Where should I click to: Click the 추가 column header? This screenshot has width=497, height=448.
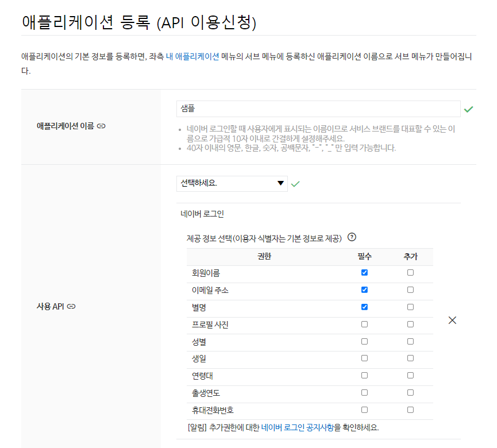410,256
